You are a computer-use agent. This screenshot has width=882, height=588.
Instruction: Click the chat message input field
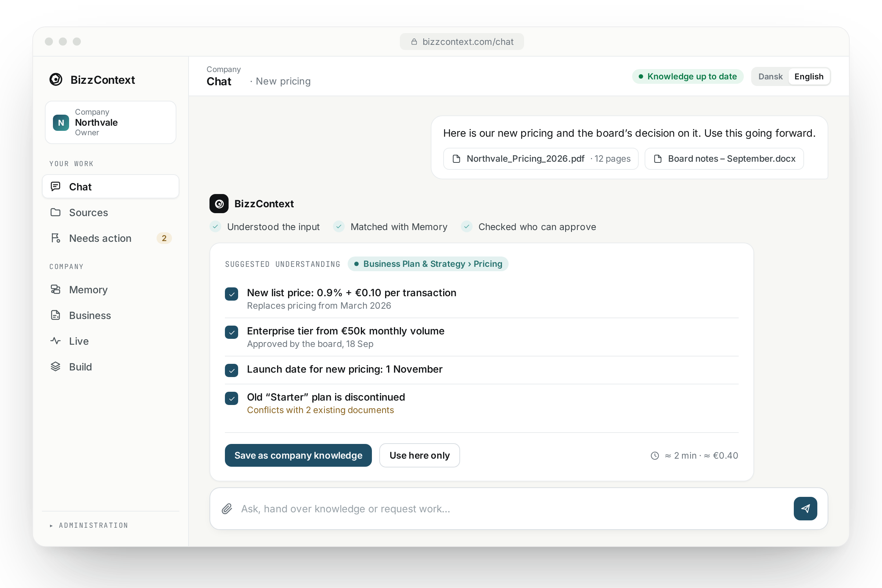(x=512, y=509)
